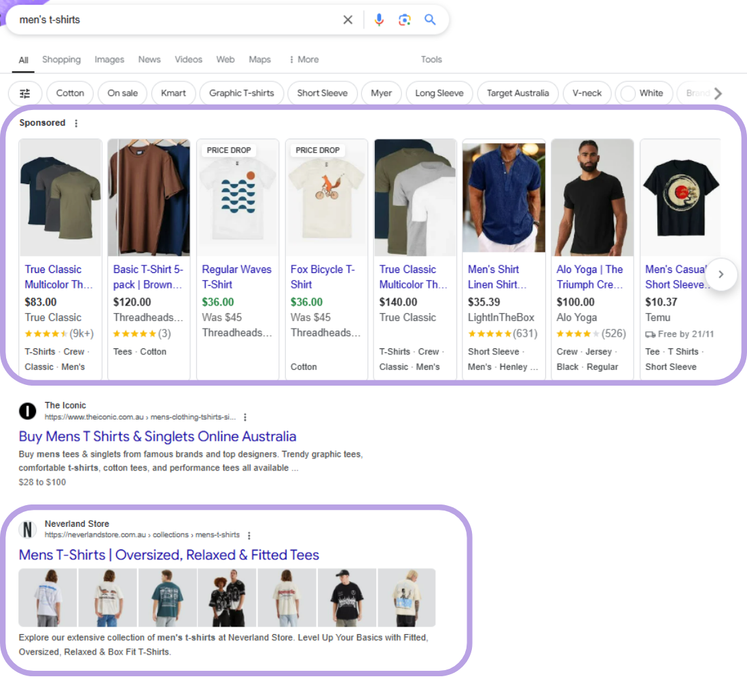Screen dimensions: 747x700
Task: Open the Mens T-Shirts Oversized Relaxed link
Action: click(169, 555)
